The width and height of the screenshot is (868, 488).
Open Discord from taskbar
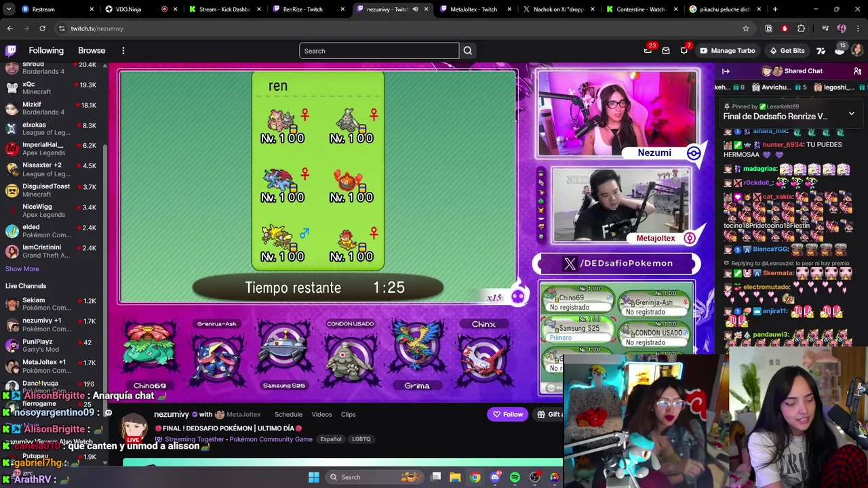coord(495,477)
